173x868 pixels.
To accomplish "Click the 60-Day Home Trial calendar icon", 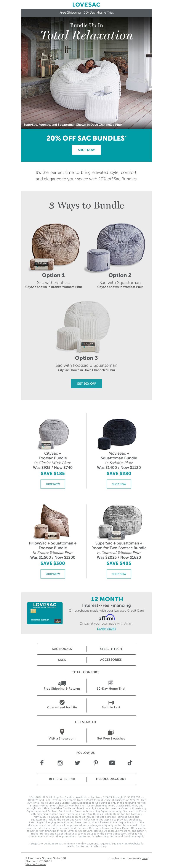I will [x=111, y=683].
